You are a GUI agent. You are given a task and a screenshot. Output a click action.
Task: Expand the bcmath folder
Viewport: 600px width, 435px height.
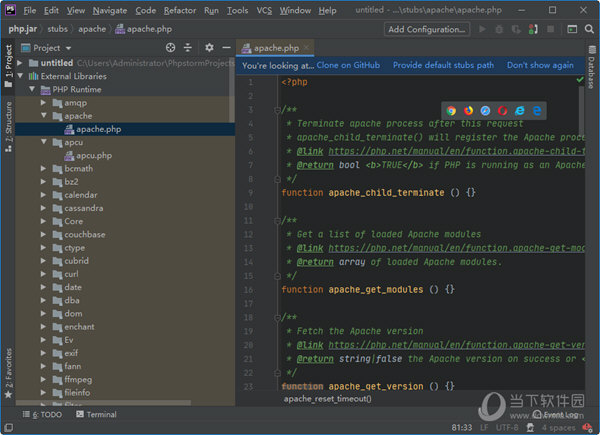[44, 168]
